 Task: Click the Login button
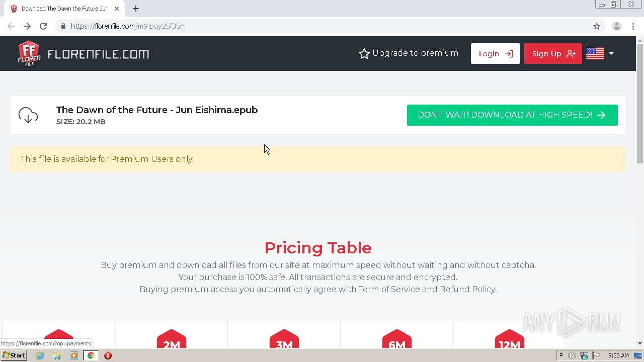tap(495, 54)
